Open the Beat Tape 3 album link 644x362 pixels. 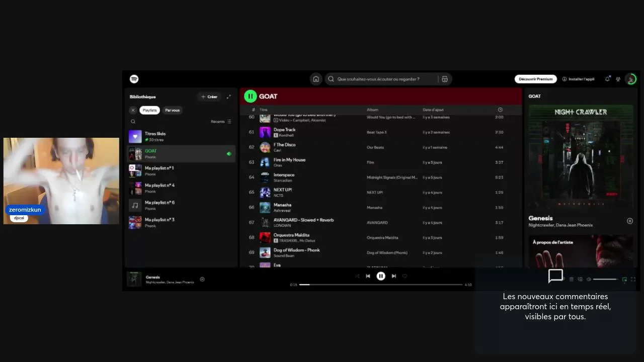click(x=377, y=132)
